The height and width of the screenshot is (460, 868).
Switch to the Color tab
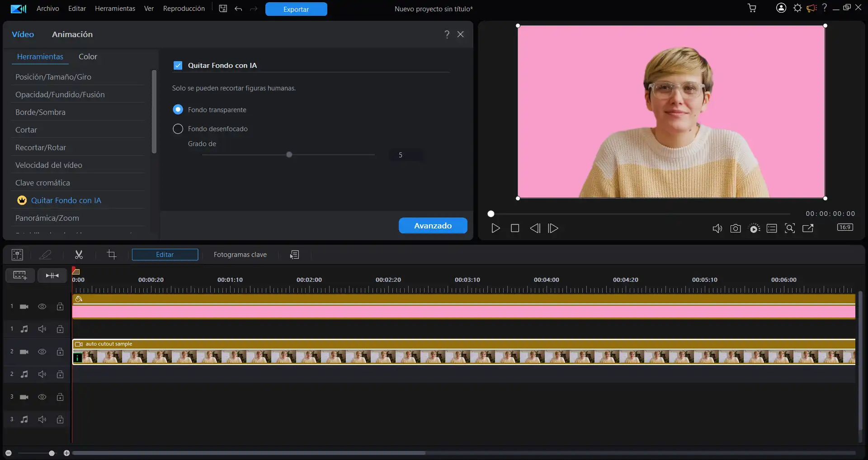tap(88, 56)
